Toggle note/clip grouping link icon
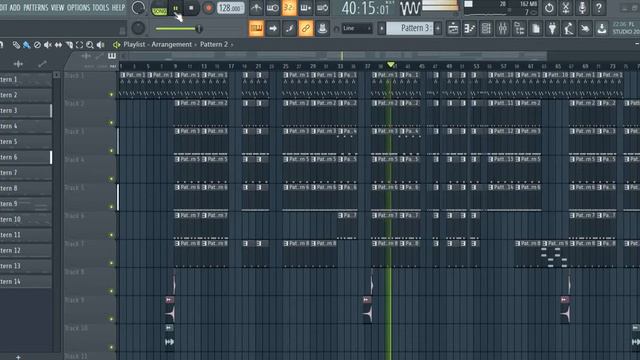640x360 pixels. [x=306, y=28]
